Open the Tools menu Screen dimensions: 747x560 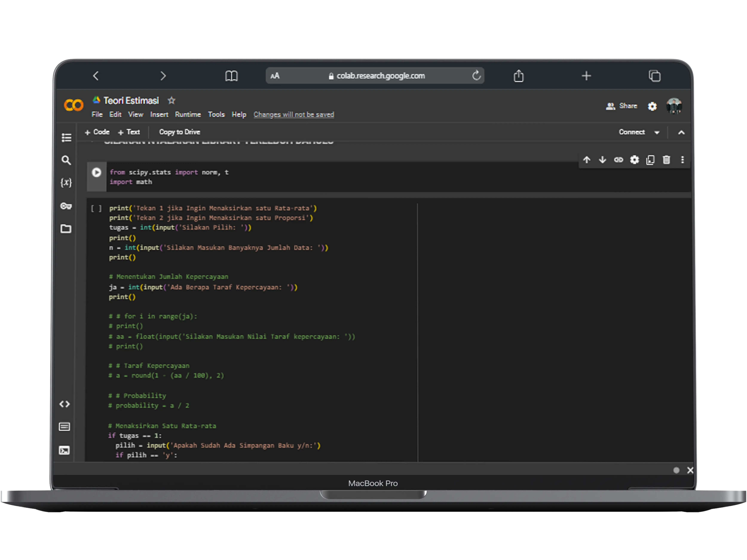pos(216,114)
